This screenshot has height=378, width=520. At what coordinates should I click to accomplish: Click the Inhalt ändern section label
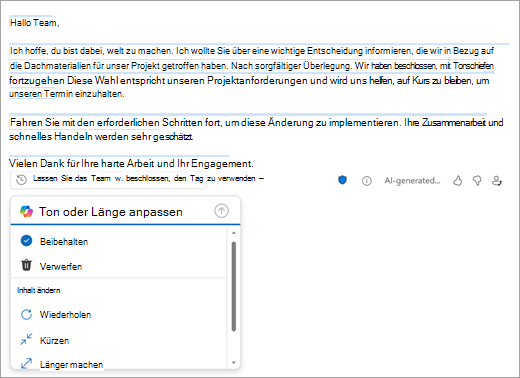pos(39,290)
